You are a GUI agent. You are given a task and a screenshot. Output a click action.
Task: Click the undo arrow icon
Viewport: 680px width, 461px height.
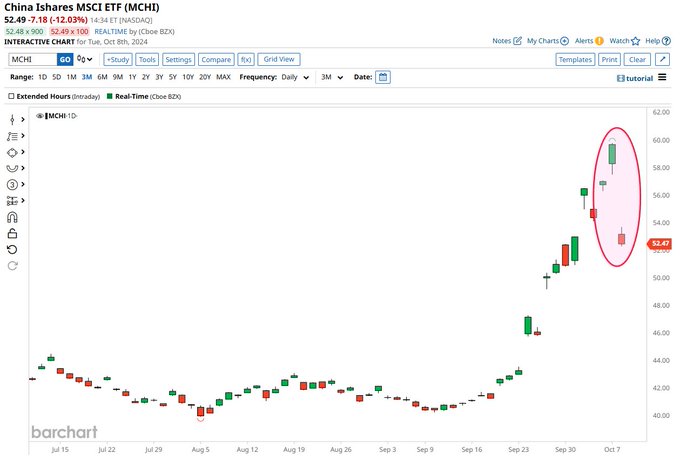point(12,250)
